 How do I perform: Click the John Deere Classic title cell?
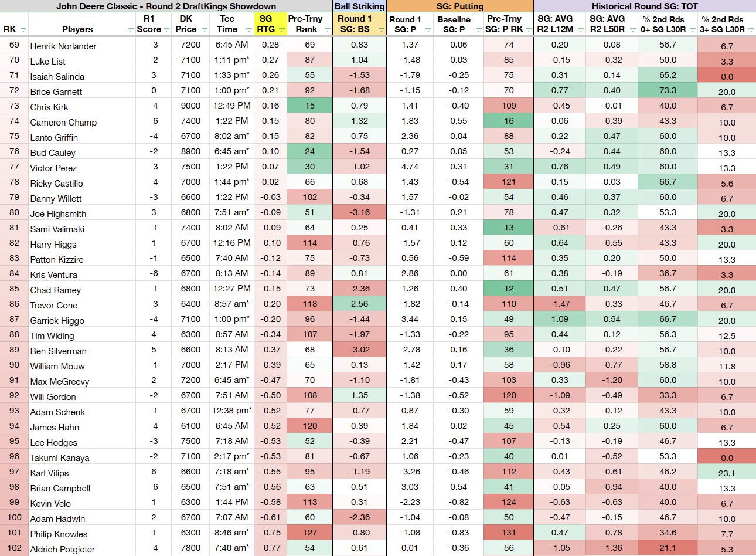tap(166, 6)
